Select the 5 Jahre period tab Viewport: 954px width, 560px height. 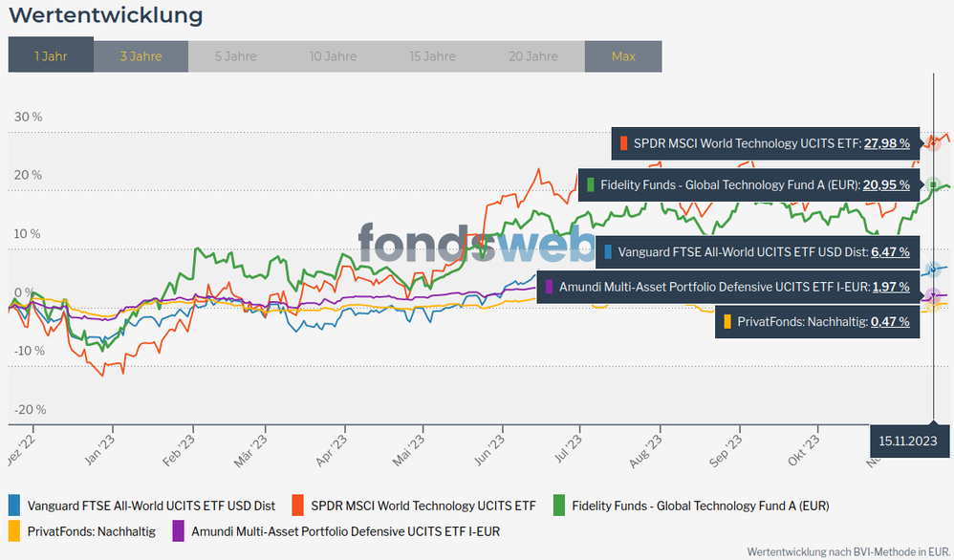point(235,56)
